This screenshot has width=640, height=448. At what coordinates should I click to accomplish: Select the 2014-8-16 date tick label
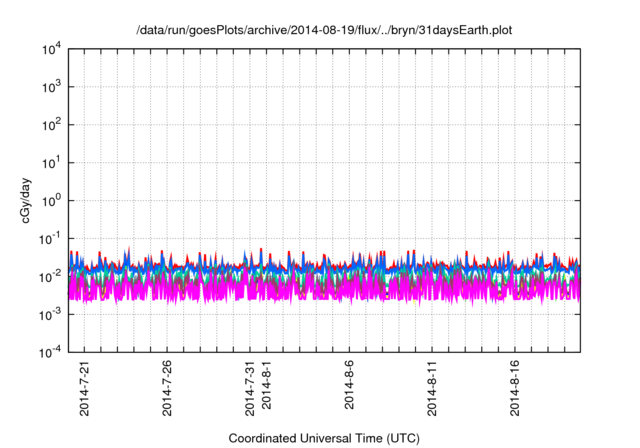[x=516, y=389]
